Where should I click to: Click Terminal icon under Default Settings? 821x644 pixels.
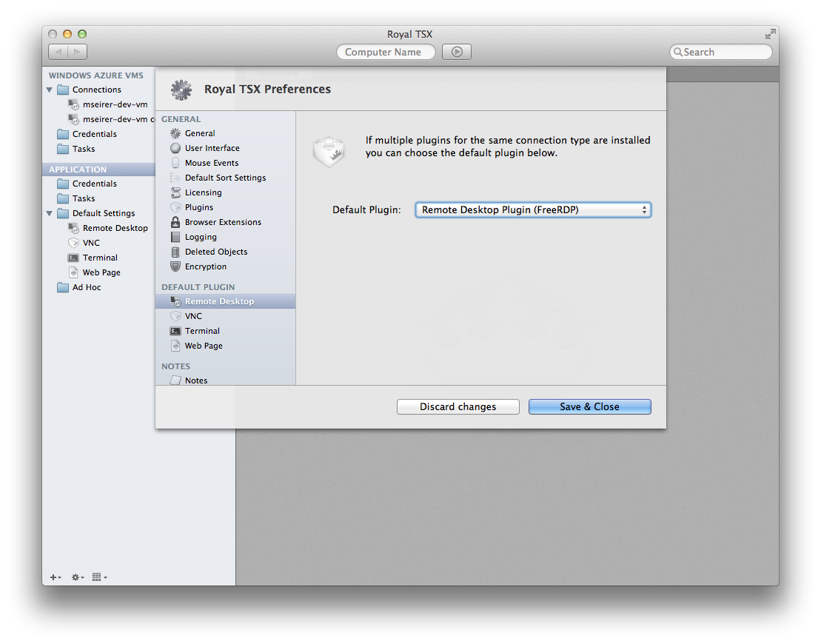click(x=73, y=258)
